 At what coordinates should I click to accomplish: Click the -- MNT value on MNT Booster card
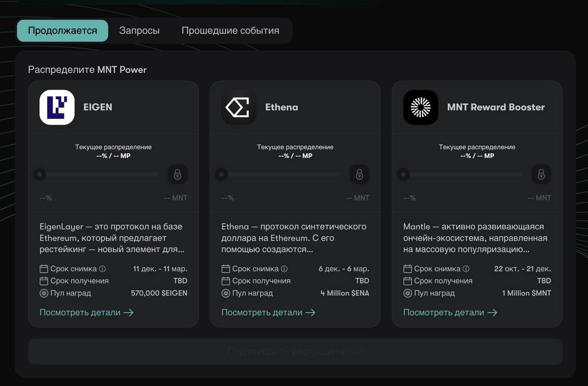tap(539, 198)
